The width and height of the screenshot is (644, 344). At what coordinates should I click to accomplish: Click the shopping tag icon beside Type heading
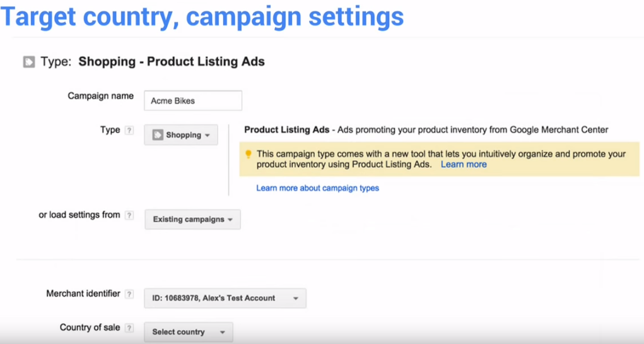pos(29,62)
